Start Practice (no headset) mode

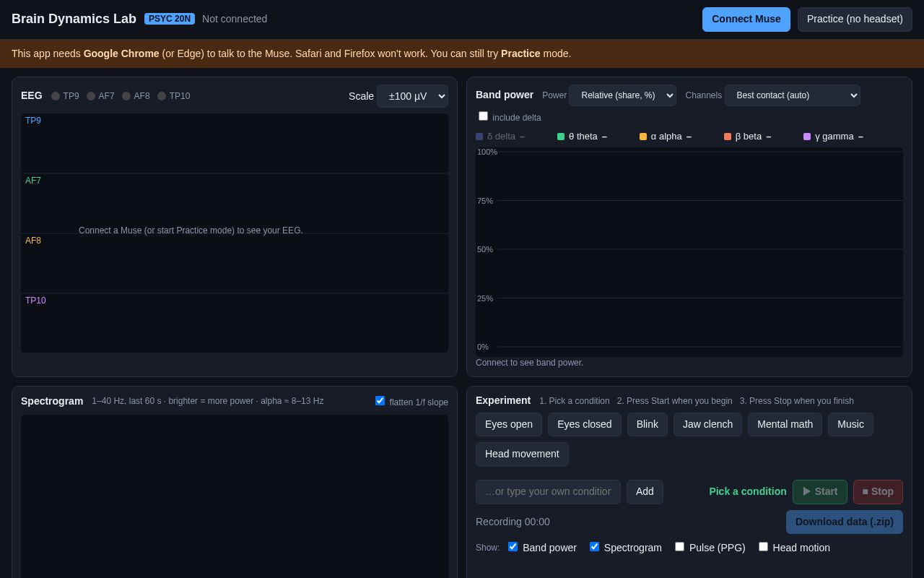(x=855, y=20)
